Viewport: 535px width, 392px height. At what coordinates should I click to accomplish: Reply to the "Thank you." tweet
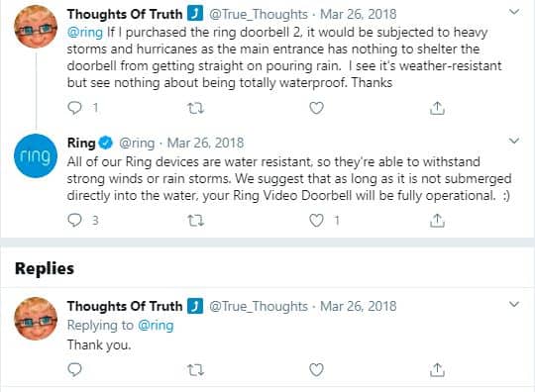pos(74,369)
